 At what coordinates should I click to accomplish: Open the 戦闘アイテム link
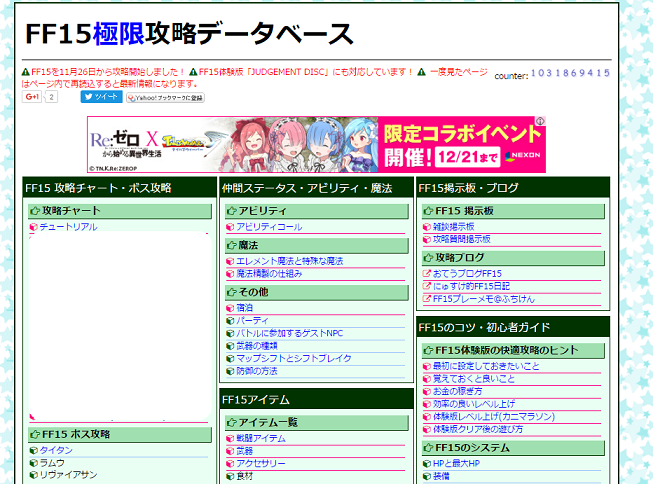261,438
